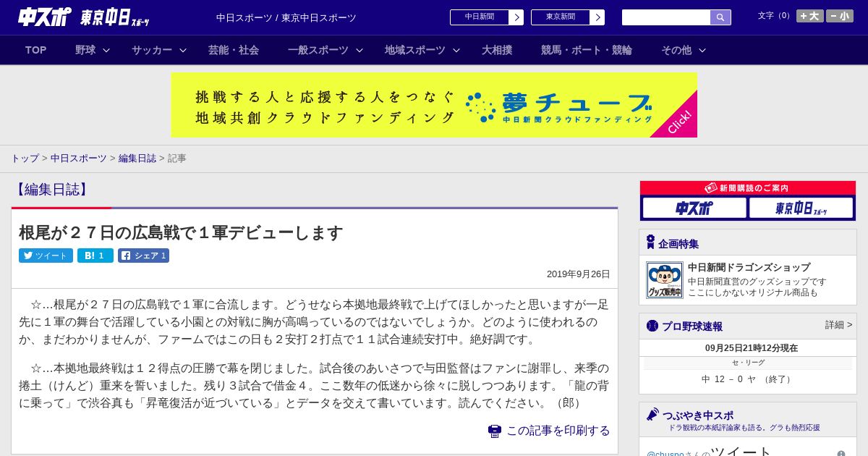Click the 【編集日誌】 section heading
Viewport: 868px width, 456px height.
51,190
